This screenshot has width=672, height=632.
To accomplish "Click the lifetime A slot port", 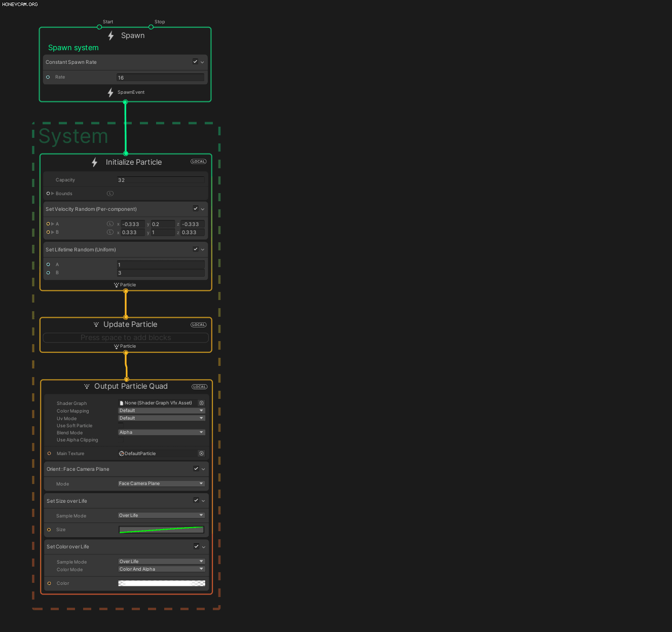I will point(48,265).
